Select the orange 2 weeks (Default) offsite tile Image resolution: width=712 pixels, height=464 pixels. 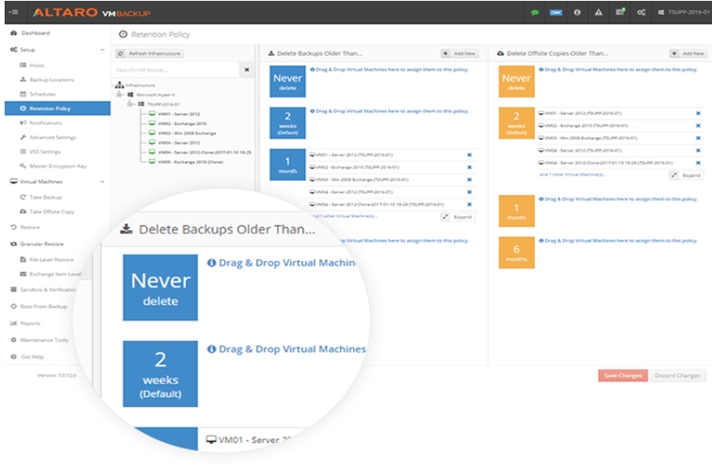(x=516, y=123)
